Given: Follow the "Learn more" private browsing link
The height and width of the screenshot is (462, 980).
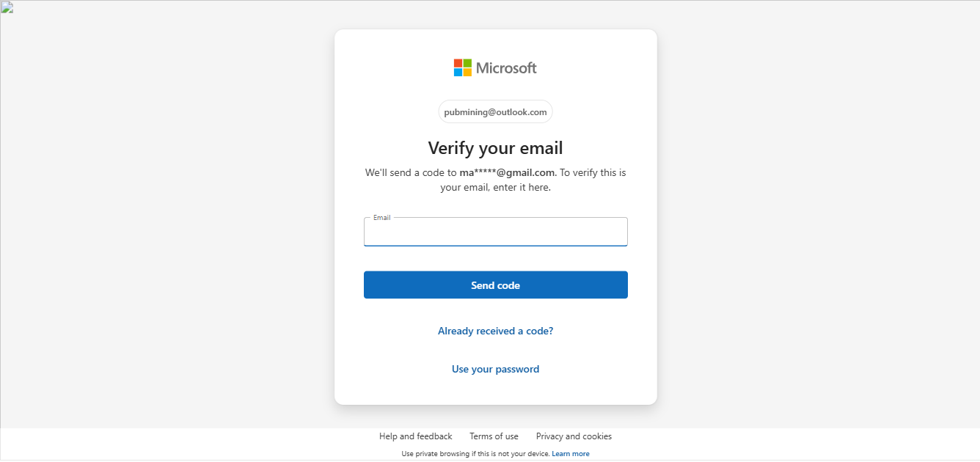Looking at the screenshot, I should pyautogui.click(x=571, y=454).
